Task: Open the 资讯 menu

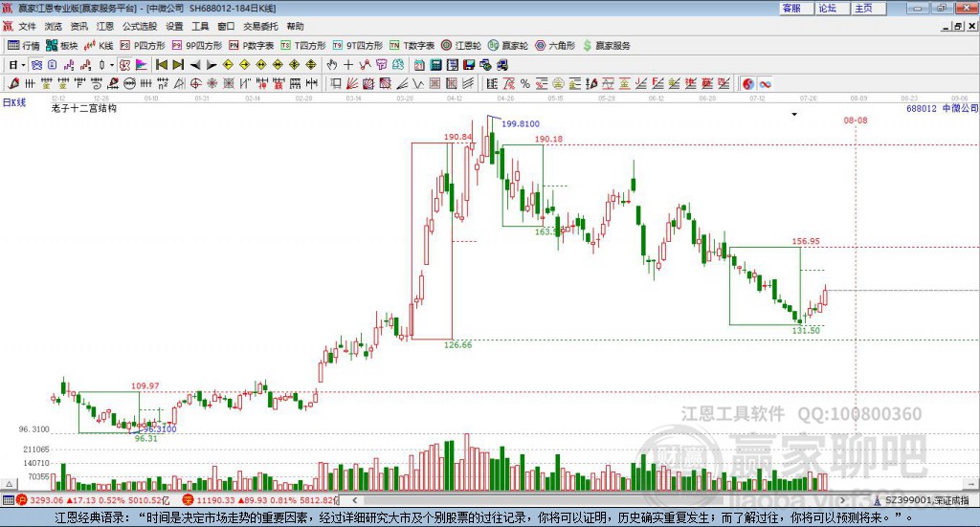Action: coord(78,26)
